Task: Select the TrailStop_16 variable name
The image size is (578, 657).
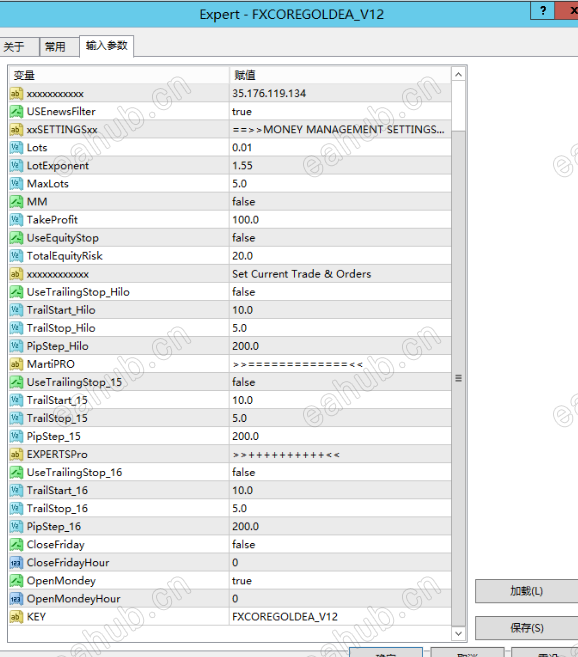Action: click(x=57, y=508)
